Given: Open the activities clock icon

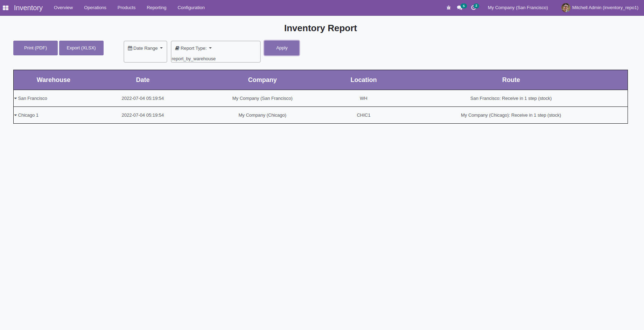Looking at the screenshot, I should [x=474, y=8].
